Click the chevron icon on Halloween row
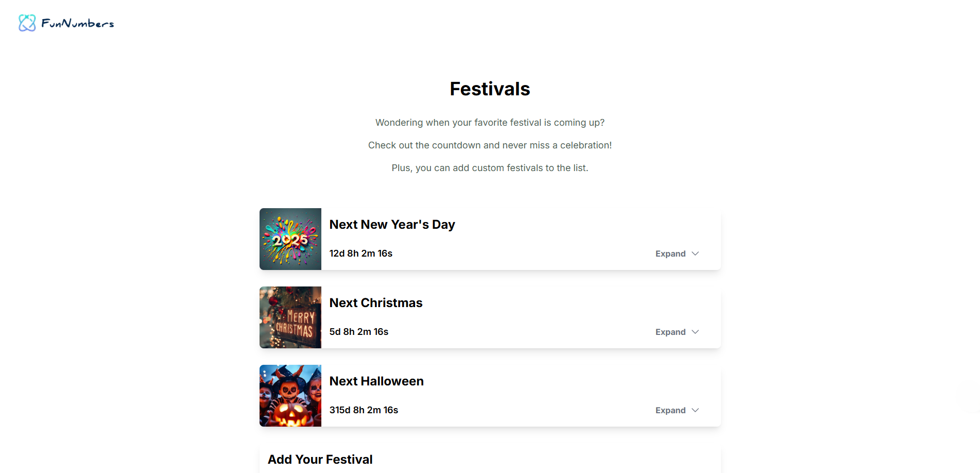Screen dimensions: 980x473 (x=695, y=410)
